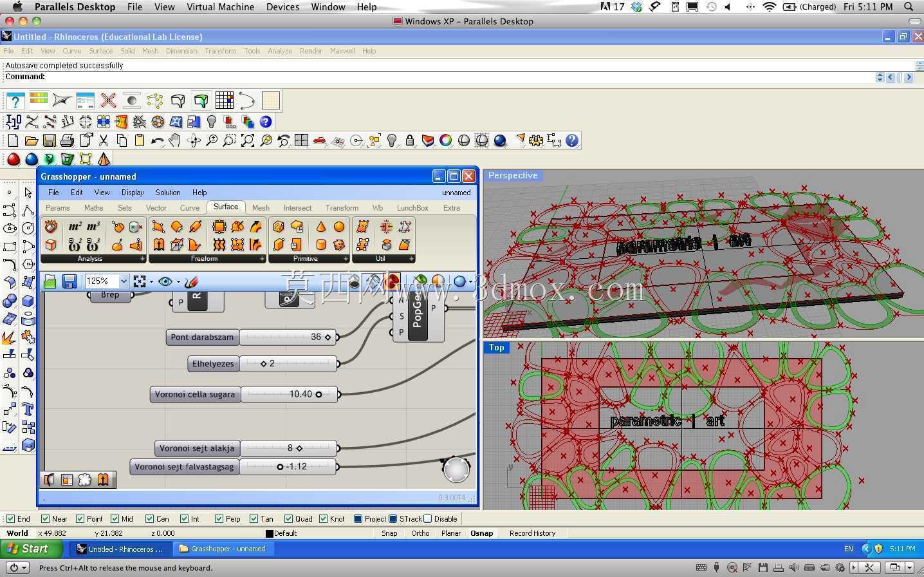Click the Grasshopper Volume m³ component icon
This screenshot has height=577, width=924.
(93, 227)
